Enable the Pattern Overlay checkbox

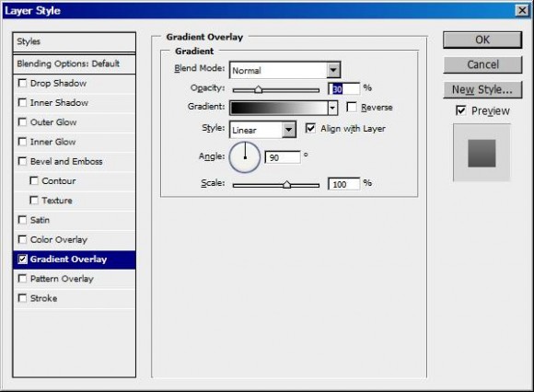[x=22, y=278]
